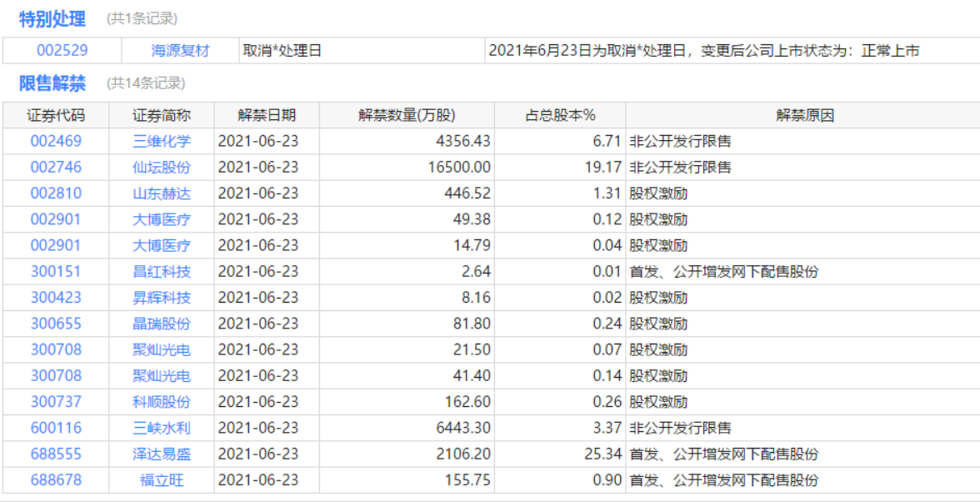Open the 海源复材 stock name link
Screen dimensions: 980x502
click(x=181, y=51)
